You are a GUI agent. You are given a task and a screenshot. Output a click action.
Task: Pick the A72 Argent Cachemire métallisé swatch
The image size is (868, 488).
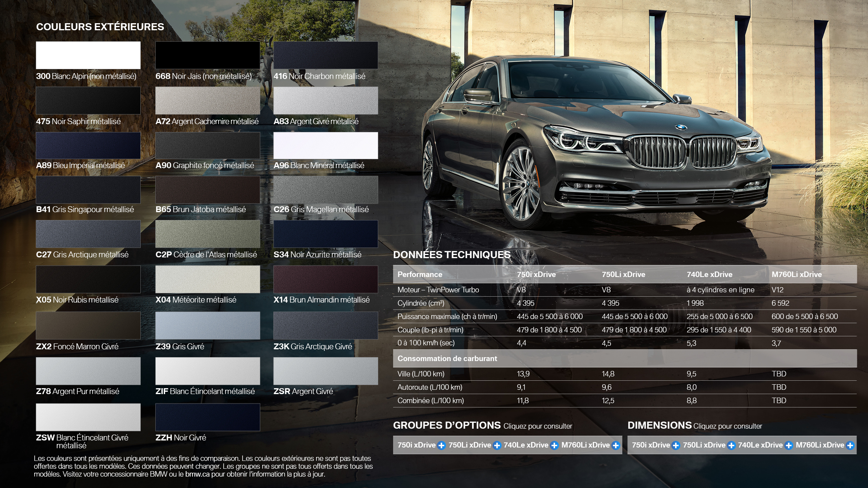[208, 101]
